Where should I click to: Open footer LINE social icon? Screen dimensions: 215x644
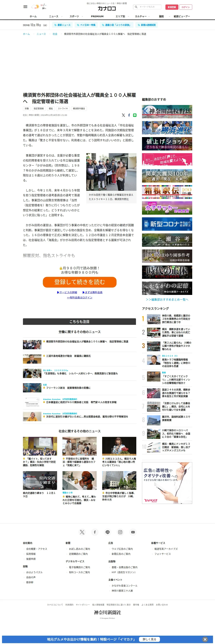[108, 532]
